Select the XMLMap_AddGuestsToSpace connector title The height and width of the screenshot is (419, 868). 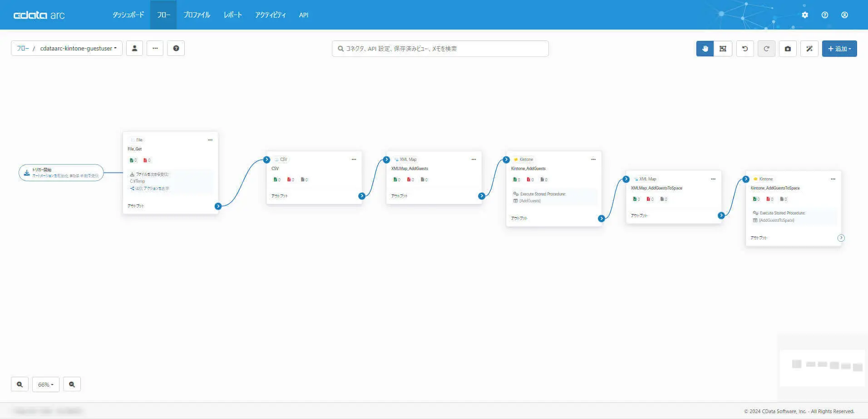(x=656, y=188)
